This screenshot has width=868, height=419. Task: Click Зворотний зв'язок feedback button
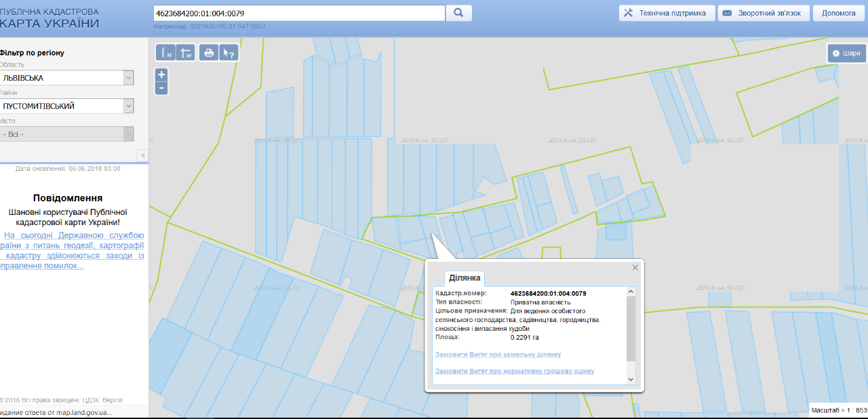coord(763,13)
